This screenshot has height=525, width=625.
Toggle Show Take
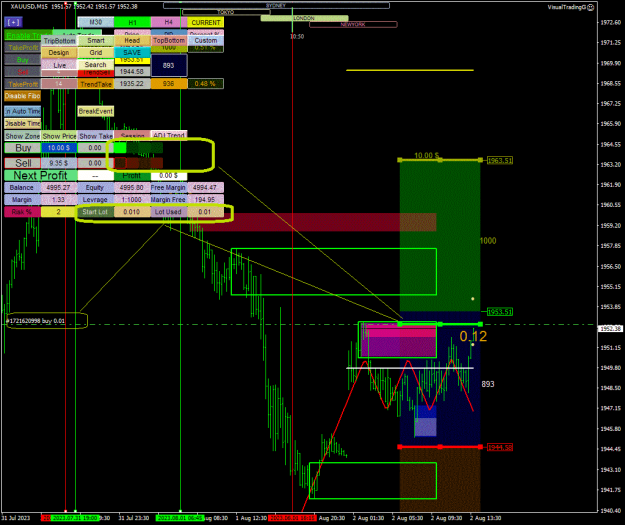96,136
